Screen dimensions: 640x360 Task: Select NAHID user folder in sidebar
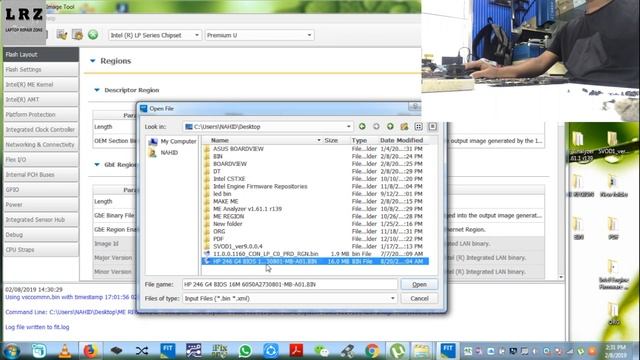coord(164,153)
